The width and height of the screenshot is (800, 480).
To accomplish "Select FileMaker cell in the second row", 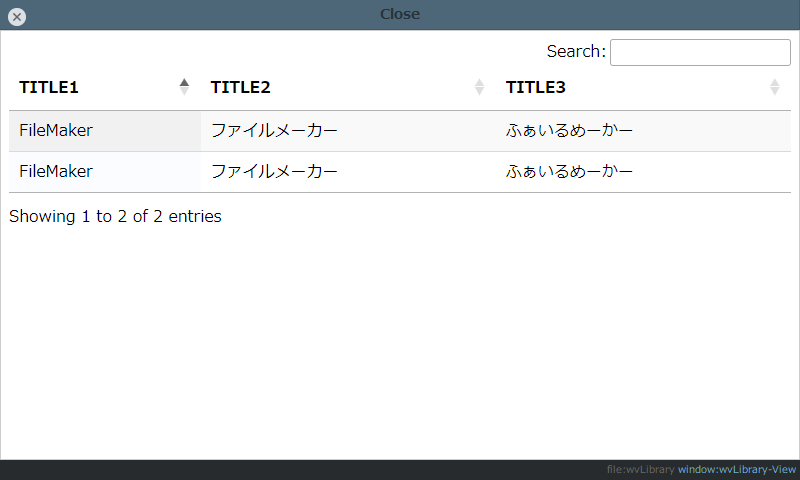I will coord(56,172).
